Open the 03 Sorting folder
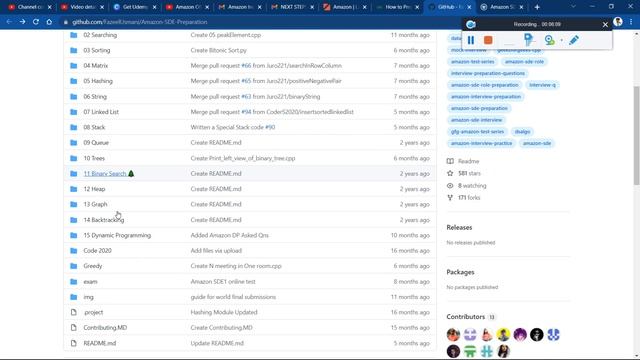Viewport: 640px width, 360px height. pos(97,50)
